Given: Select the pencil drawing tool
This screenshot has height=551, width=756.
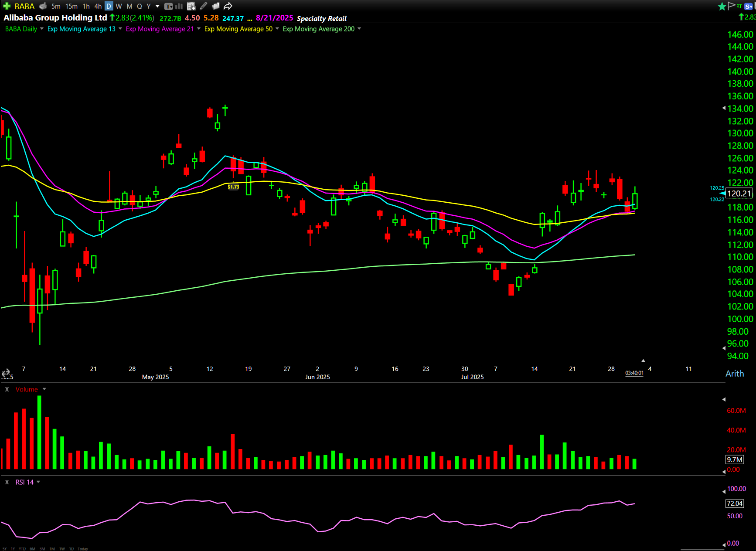Looking at the screenshot, I should [204, 6].
